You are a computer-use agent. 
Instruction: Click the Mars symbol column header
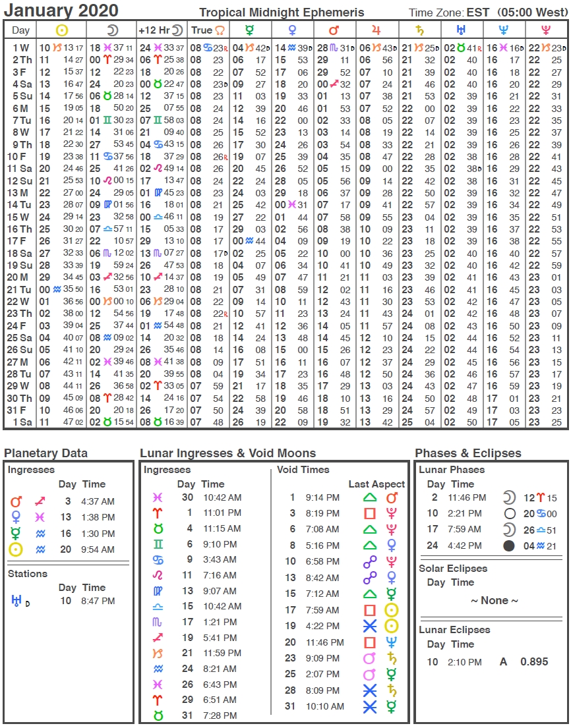point(334,31)
